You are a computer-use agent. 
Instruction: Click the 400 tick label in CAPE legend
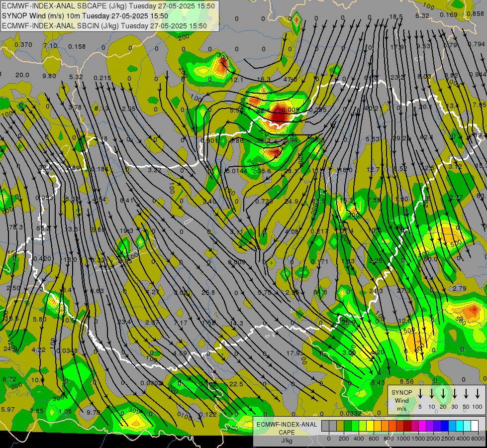pos(359,439)
